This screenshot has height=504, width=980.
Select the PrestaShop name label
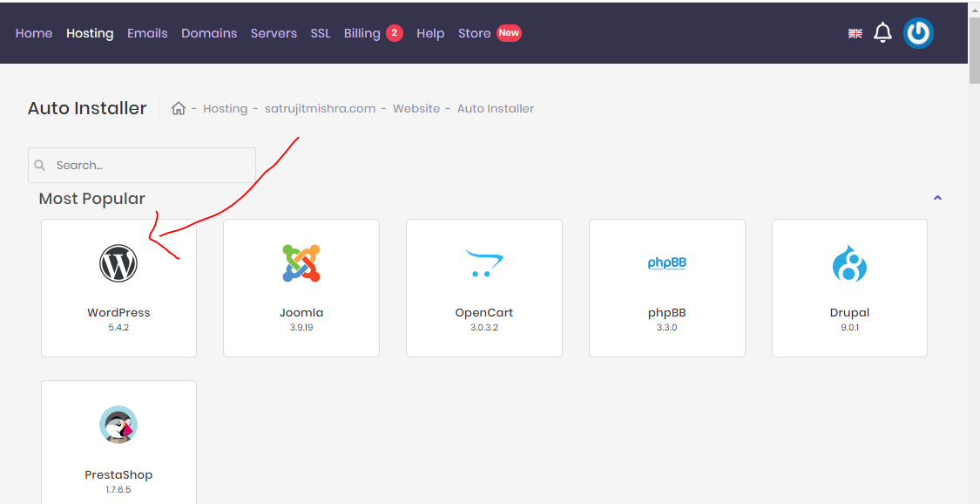tap(118, 474)
